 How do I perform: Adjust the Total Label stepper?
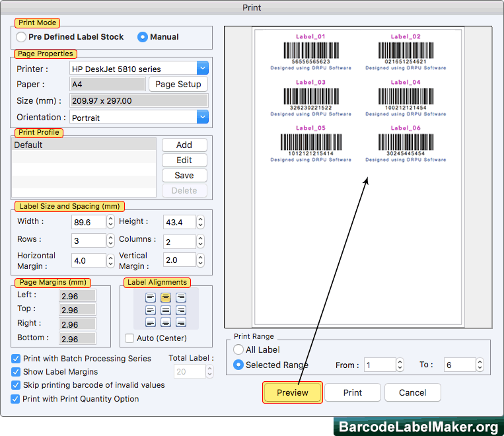[x=209, y=371]
